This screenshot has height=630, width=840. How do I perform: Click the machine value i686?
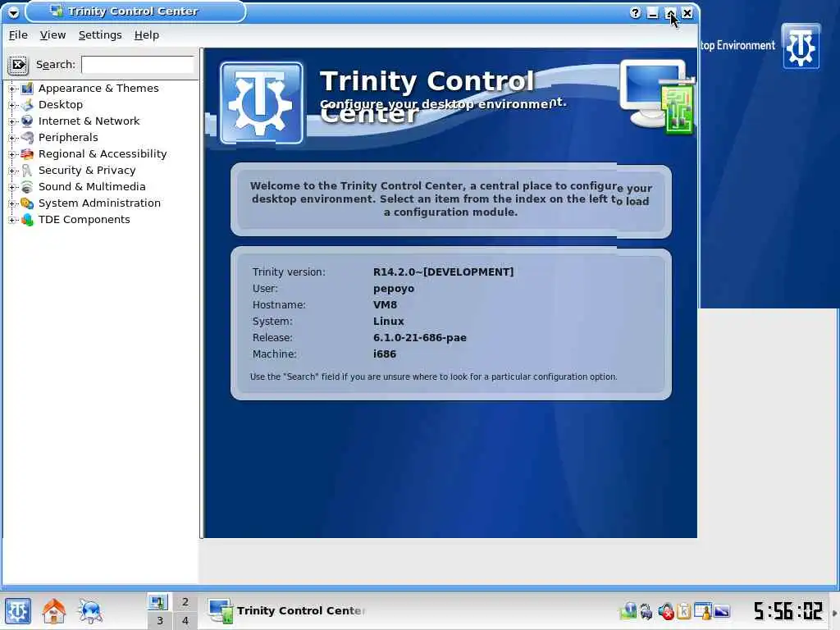point(385,354)
